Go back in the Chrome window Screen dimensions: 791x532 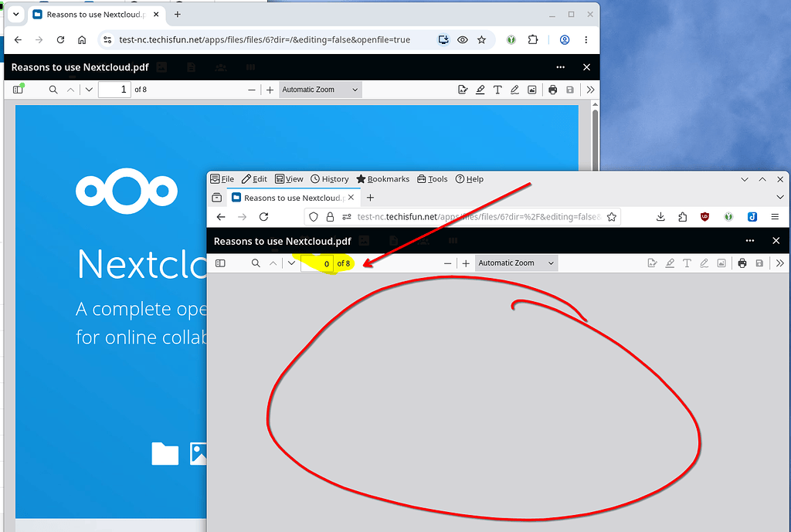19,40
